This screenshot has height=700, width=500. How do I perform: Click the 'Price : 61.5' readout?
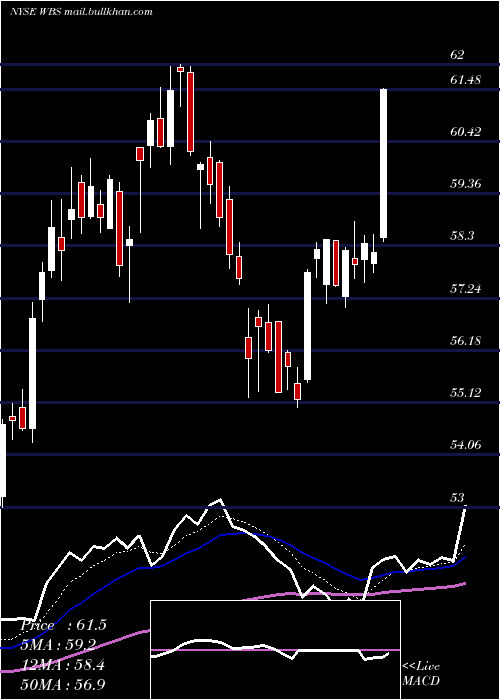63,625
